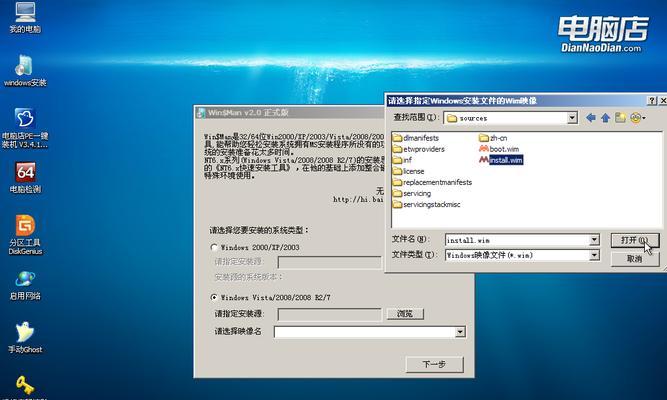Click the XP 请指定安装源 text field
This screenshot has width=667, height=400.
[x=329, y=262]
